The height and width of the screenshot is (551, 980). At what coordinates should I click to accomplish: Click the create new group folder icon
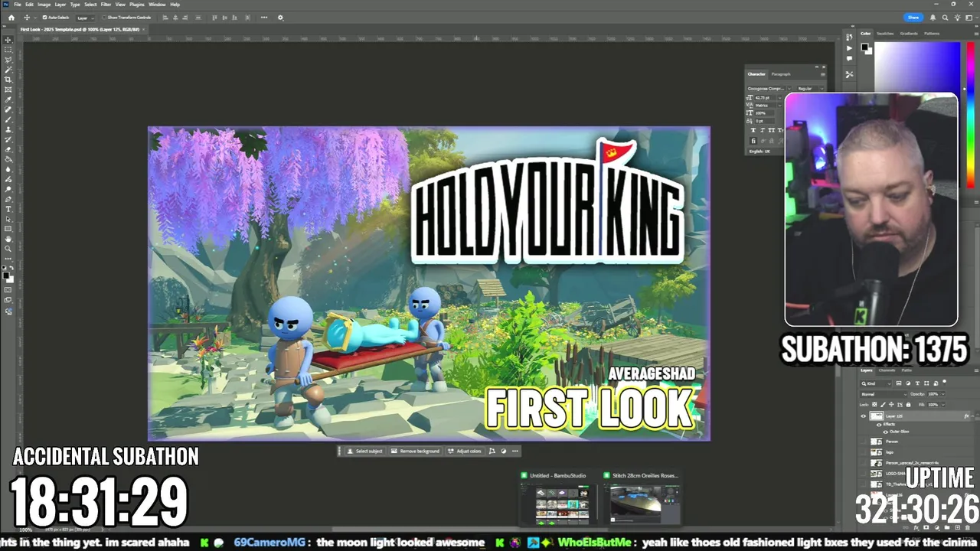(947, 527)
